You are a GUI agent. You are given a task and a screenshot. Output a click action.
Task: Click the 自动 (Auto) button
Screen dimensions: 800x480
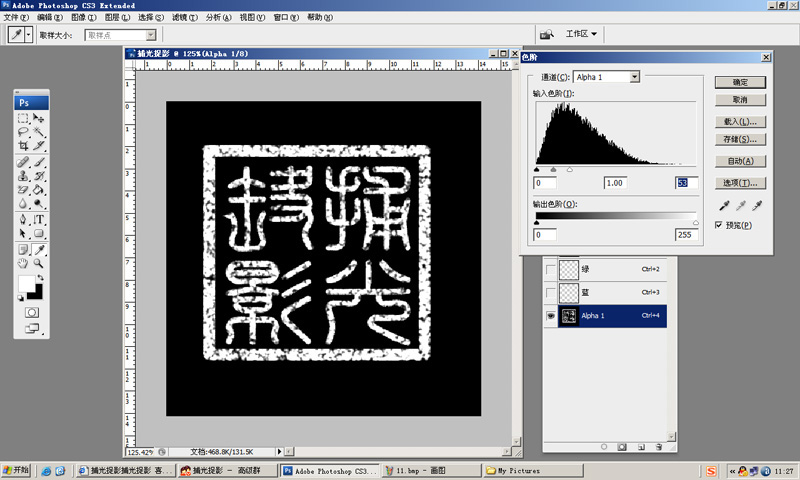(740, 161)
